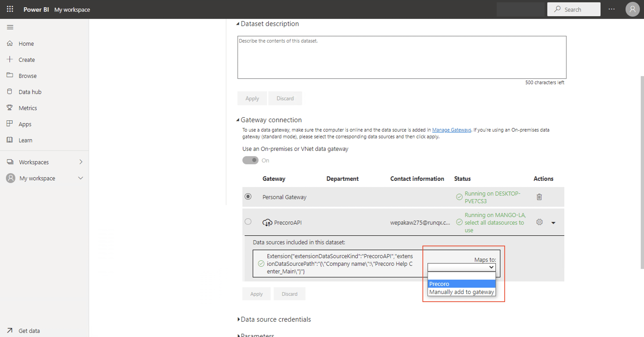Screen dimensions: 644x337
Task: Click the dataset description text area
Action: pyautogui.click(x=402, y=57)
